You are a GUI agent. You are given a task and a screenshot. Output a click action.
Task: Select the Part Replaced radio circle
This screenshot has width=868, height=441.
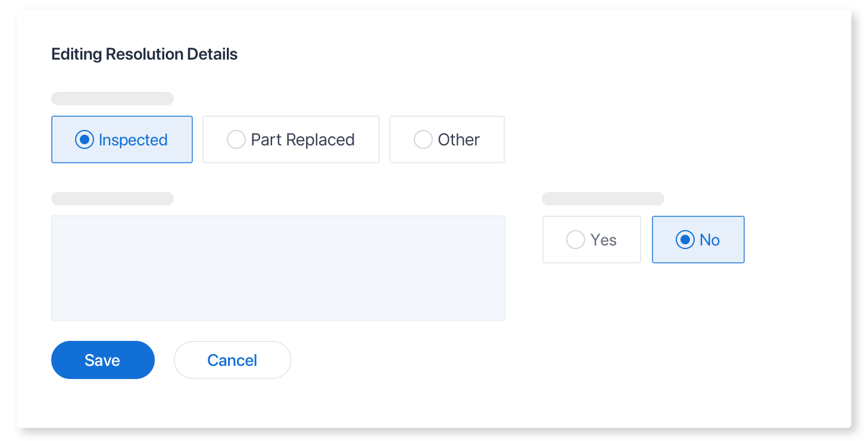click(236, 139)
